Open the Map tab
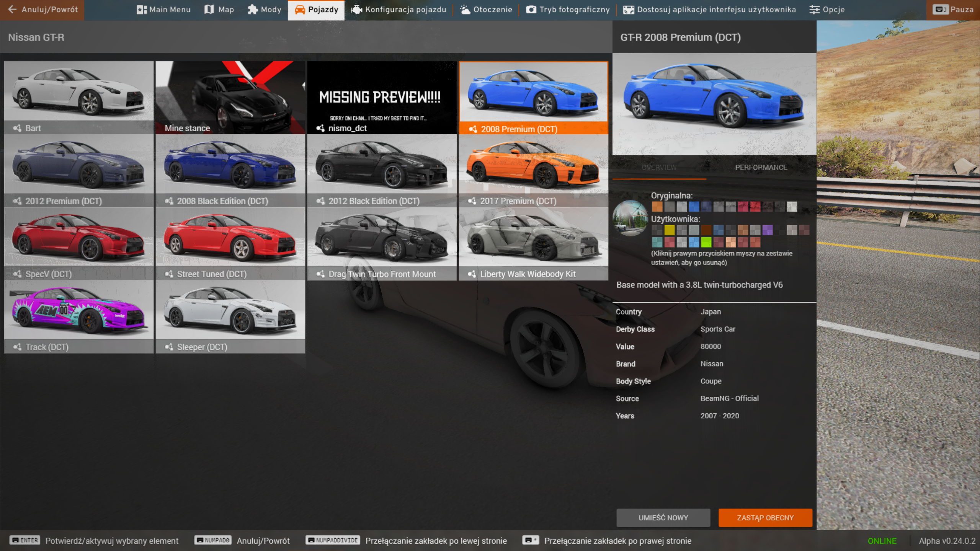The width and height of the screenshot is (980, 551). tap(219, 10)
